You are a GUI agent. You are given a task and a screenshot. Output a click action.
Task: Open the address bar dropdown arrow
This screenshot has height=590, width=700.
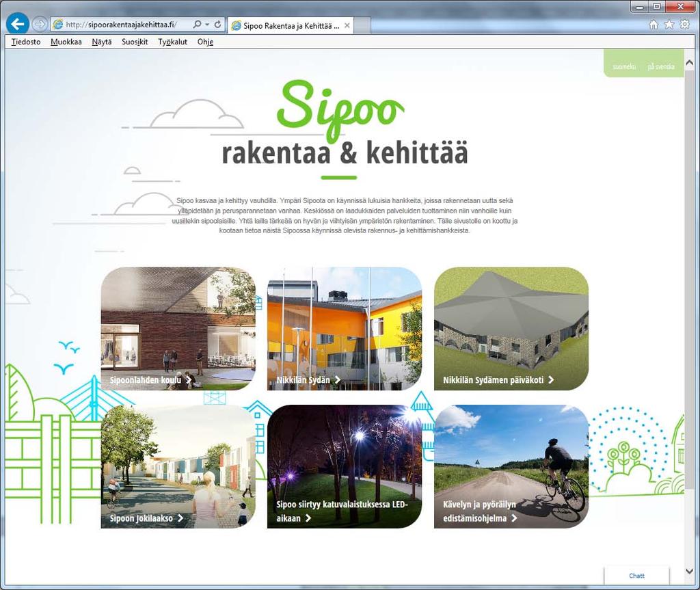pyautogui.click(x=207, y=25)
